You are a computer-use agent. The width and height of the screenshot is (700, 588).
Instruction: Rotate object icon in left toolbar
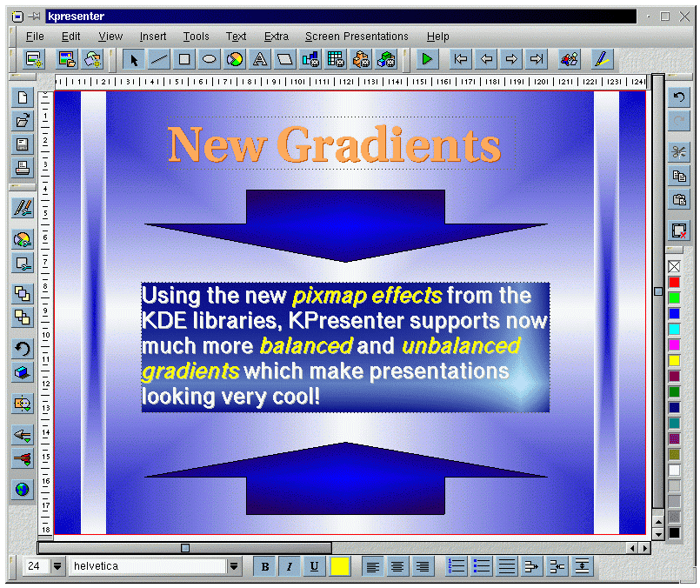tap(23, 349)
